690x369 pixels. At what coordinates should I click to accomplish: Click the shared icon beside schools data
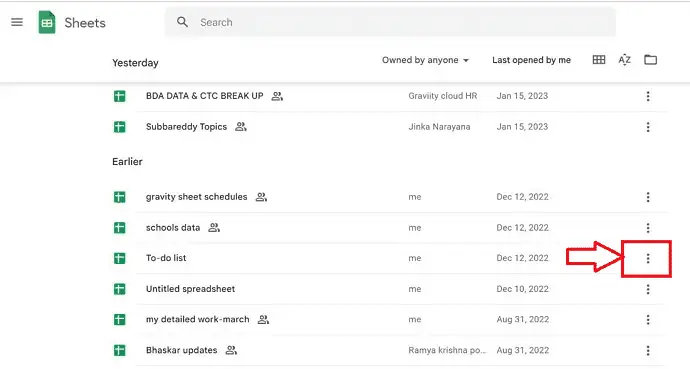[214, 227]
